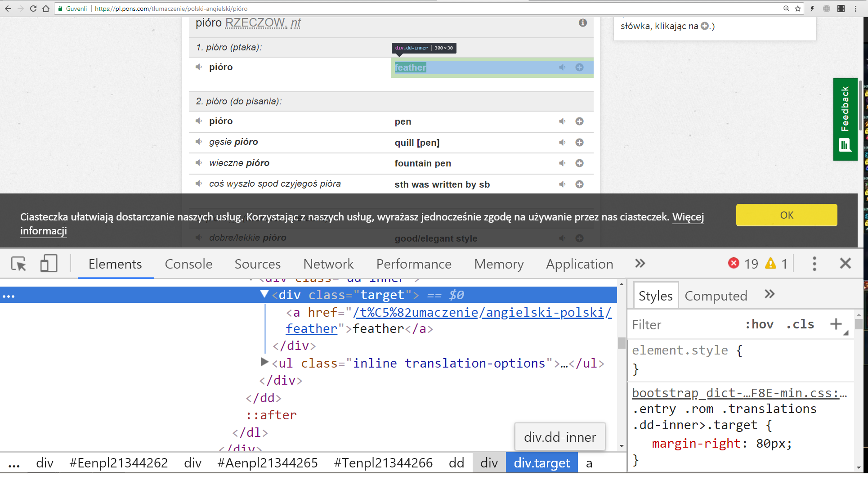
Task: Select #Eenpl21344262 in breadcrumb
Action: [119, 463]
